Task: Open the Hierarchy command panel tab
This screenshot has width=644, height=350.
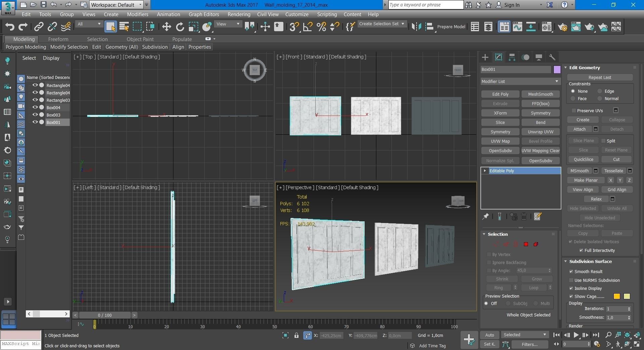Action: pyautogui.click(x=512, y=57)
